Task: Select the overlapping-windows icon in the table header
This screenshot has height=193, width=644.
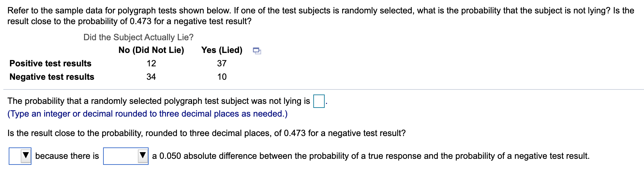Action: coord(256,51)
